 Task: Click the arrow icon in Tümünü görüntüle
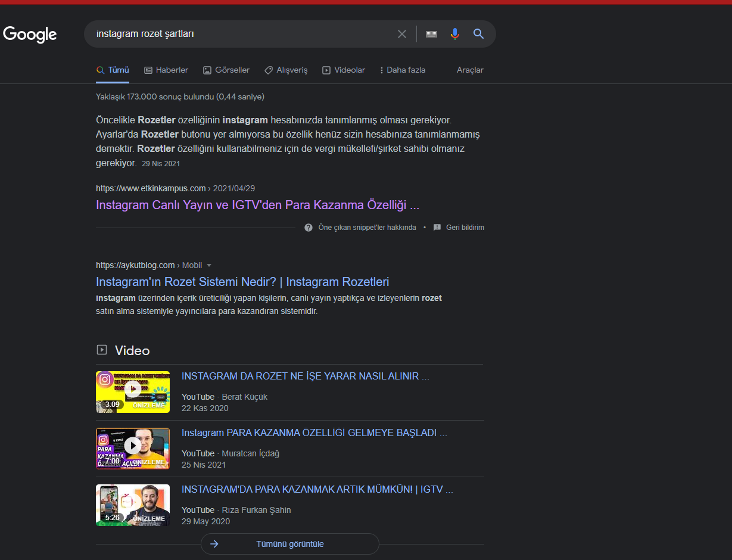pos(214,544)
